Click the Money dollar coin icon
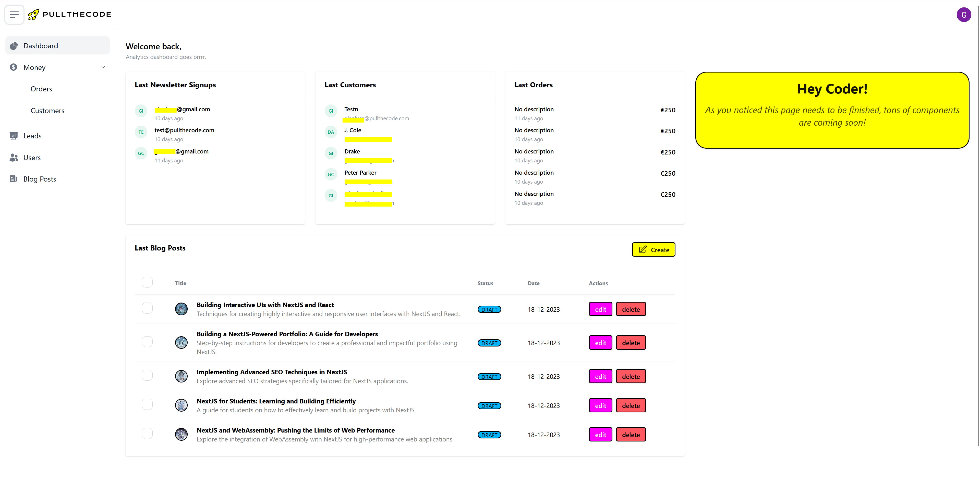Viewport: 980px width, 479px height. [14, 67]
